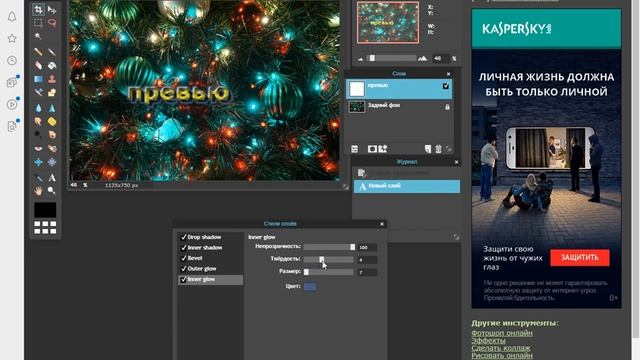Screen dimensions: 640x360
Task: Select the Color Replace tool
Action: click(38, 93)
